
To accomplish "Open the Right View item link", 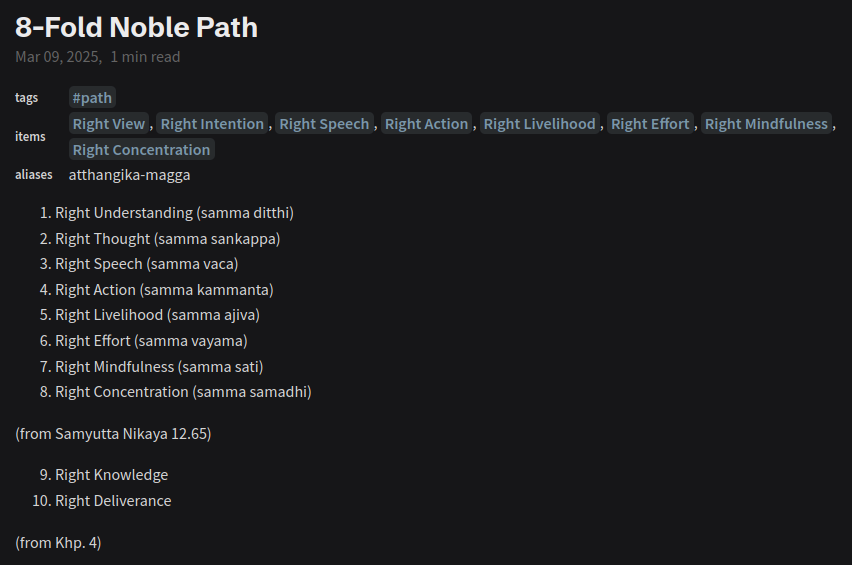I will (x=109, y=124).
